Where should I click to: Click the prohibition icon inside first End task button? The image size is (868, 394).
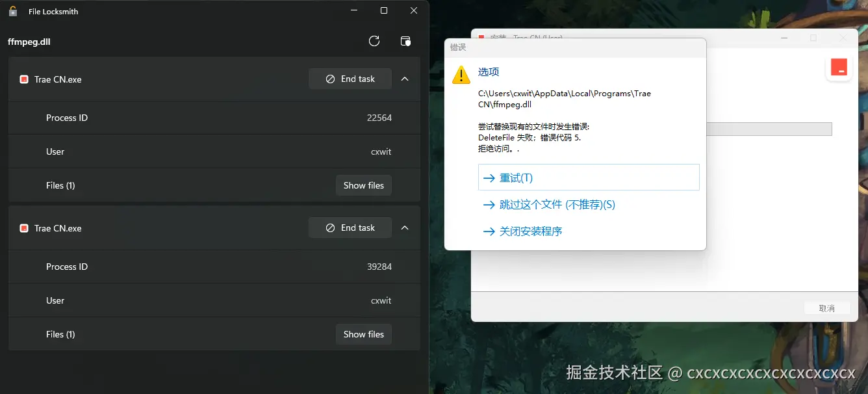[x=331, y=79]
